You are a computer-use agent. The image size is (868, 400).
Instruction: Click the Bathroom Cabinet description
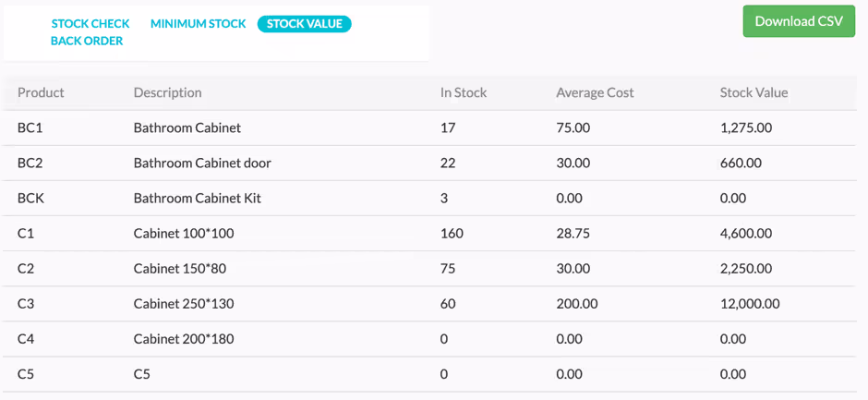(187, 128)
